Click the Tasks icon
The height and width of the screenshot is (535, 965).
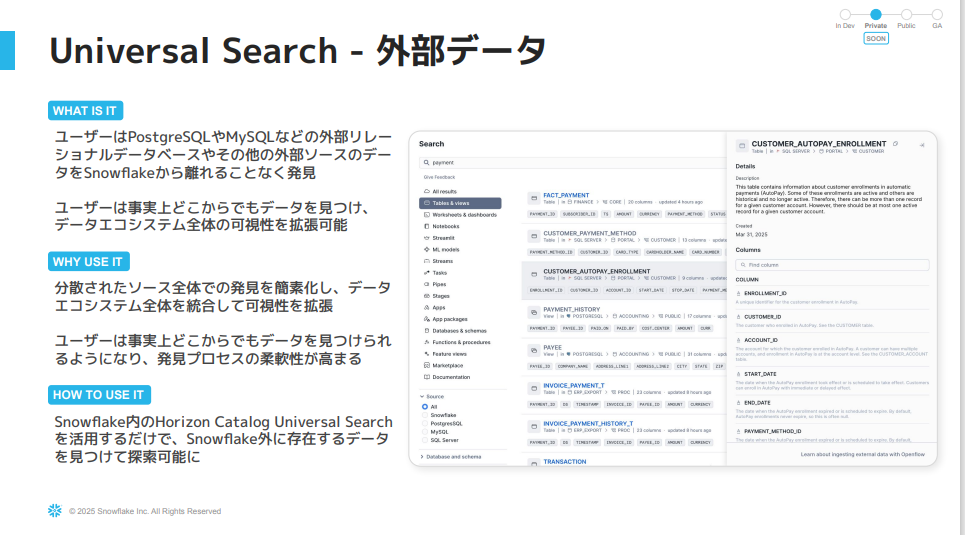[x=426, y=273]
